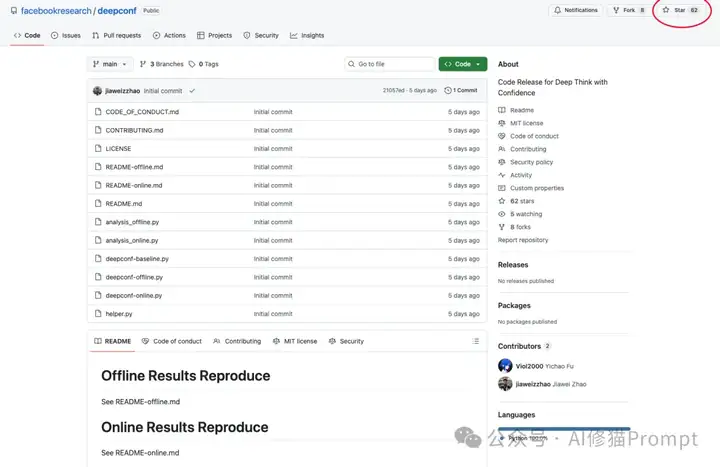View the 5 watching link
Screen dimensions: 720x467
tap(526, 214)
